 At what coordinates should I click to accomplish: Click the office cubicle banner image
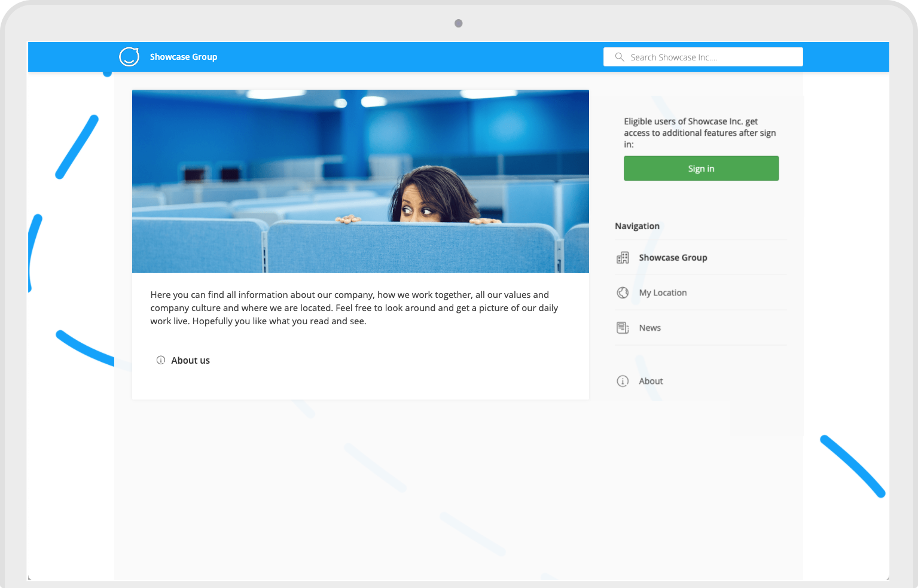click(x=361, y=181)
